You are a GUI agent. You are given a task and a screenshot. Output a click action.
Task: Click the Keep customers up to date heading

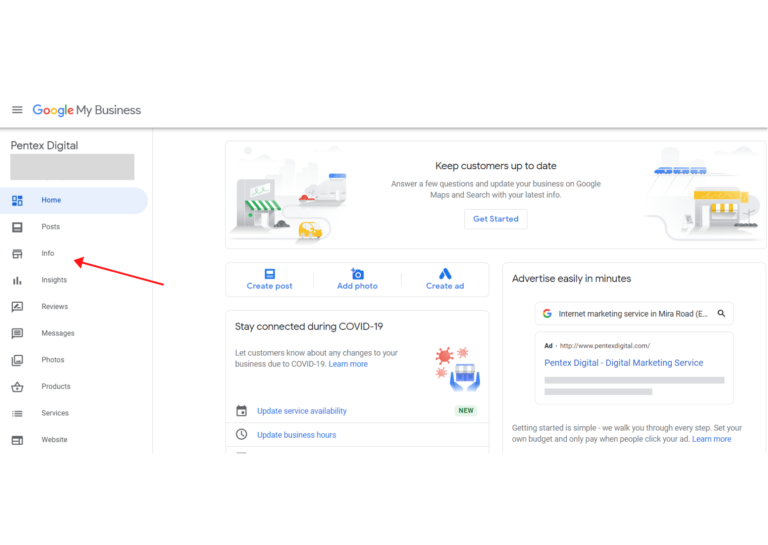tap(496, 166)
